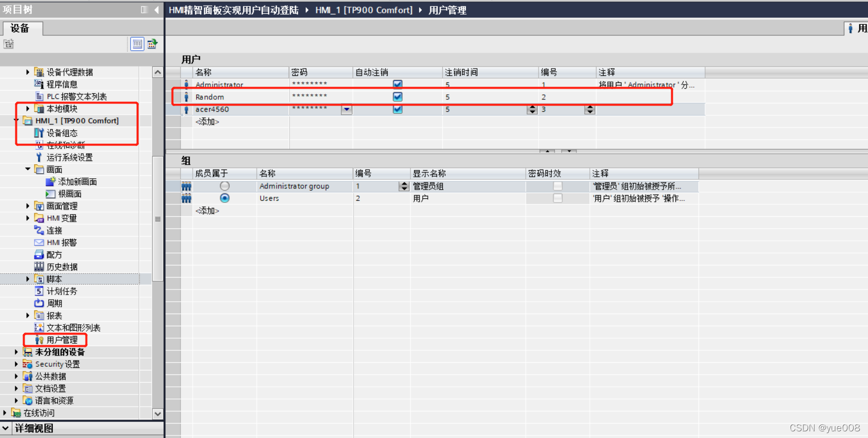Viewport: 868px width, 438px height.
Task: Click project tree scrollbar down arrow
Action: pyautogui.click(x=158, y=413)
